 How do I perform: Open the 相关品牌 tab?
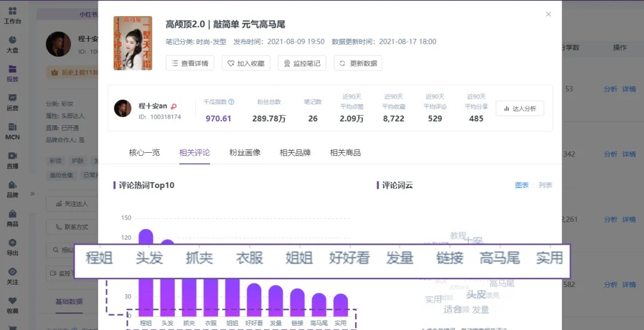pyautogui.click(x=295, y=153)
